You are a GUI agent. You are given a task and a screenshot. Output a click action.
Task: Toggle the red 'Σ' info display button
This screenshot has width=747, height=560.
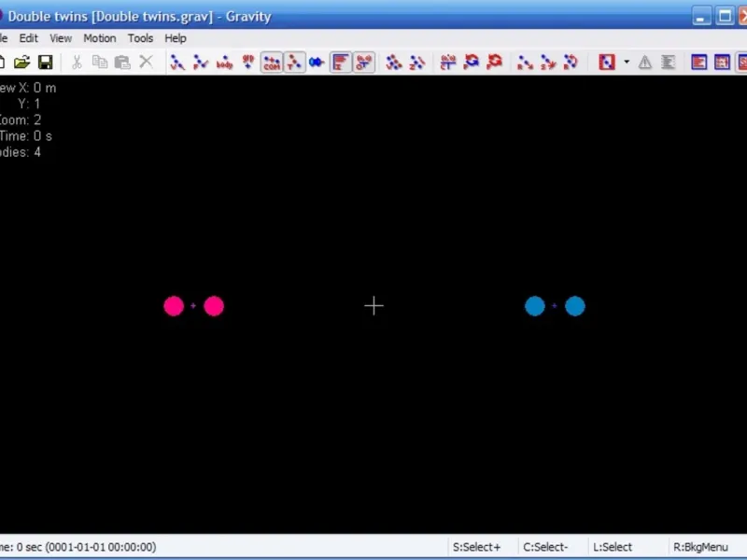tap(341, 62)
